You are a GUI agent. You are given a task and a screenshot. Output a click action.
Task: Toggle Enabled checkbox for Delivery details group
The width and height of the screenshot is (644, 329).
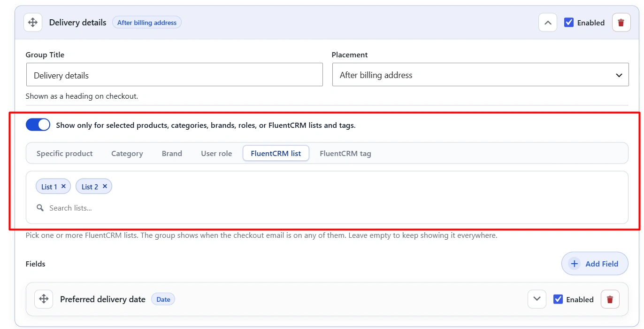click(569, 22)
